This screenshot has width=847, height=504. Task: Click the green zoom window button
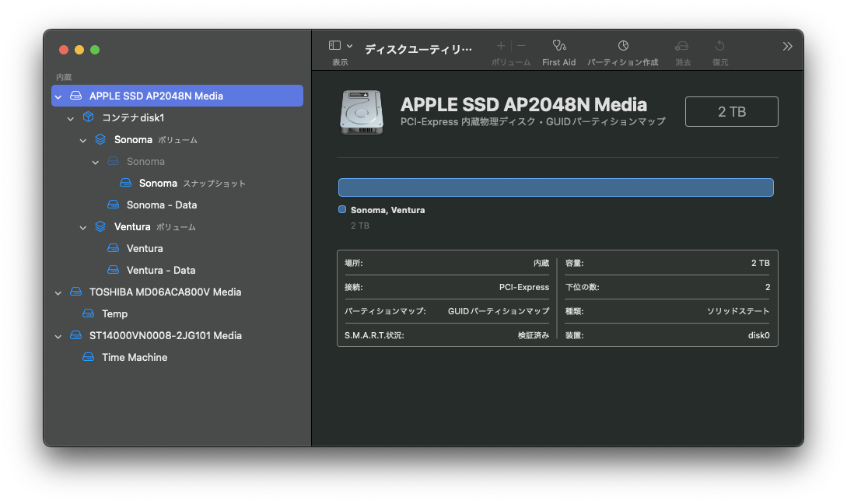tap(95, 50)
